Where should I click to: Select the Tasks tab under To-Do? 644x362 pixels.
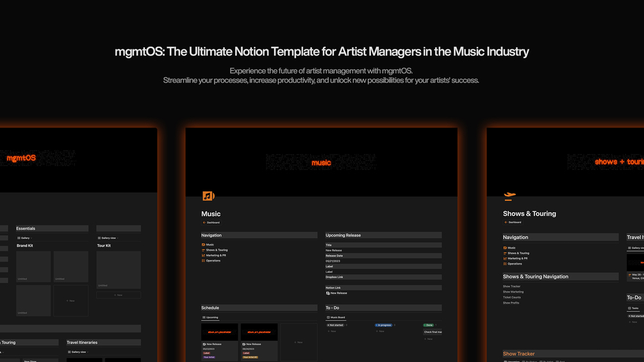click(x=633, y=308)
